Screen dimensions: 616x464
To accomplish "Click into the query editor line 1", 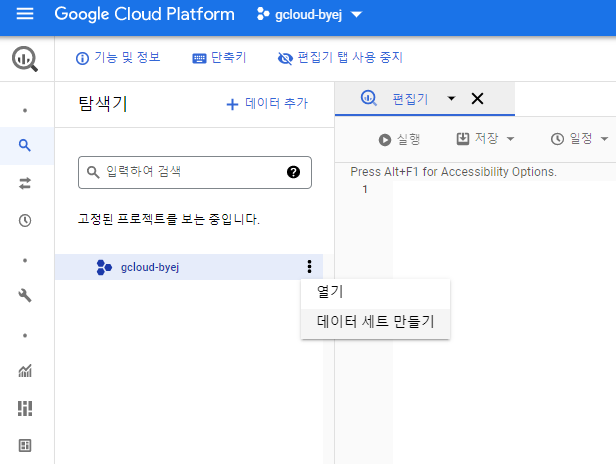I will (x=504, y=189).
